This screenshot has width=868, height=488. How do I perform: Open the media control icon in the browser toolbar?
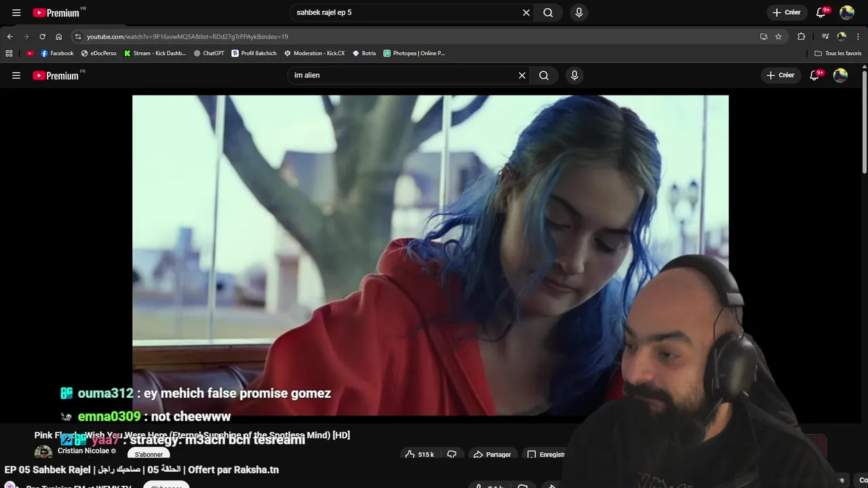[x=825, y=37]
